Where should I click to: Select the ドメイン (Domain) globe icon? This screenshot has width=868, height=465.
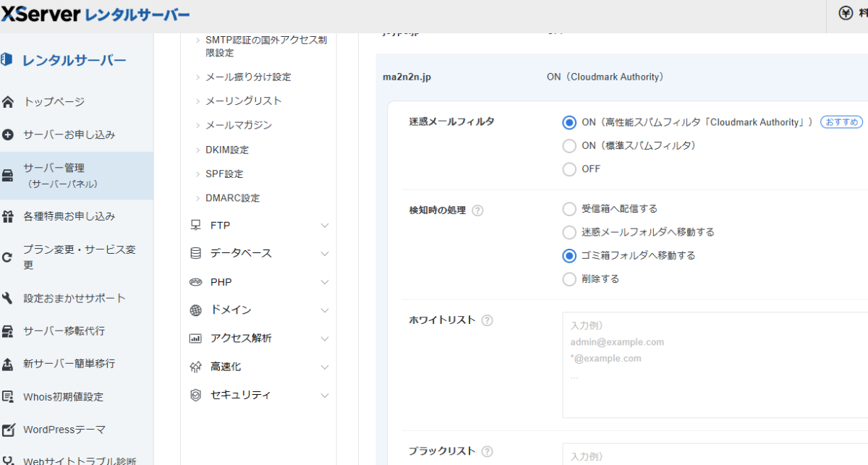click(x=195, y=310)
